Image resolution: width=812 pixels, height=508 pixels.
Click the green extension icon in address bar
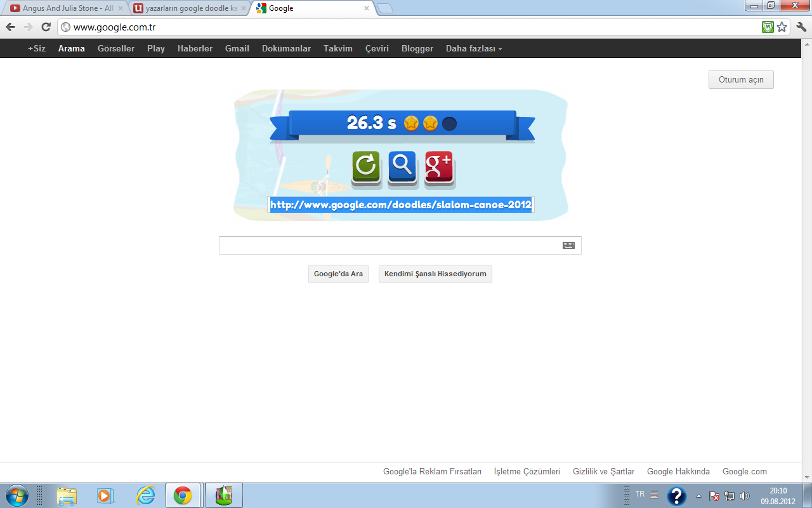coord(768,27)
